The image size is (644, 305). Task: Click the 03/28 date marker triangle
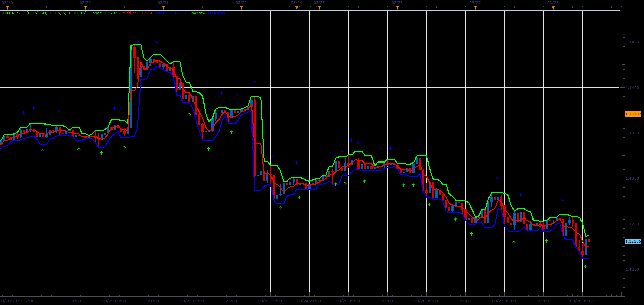[553, 8]
